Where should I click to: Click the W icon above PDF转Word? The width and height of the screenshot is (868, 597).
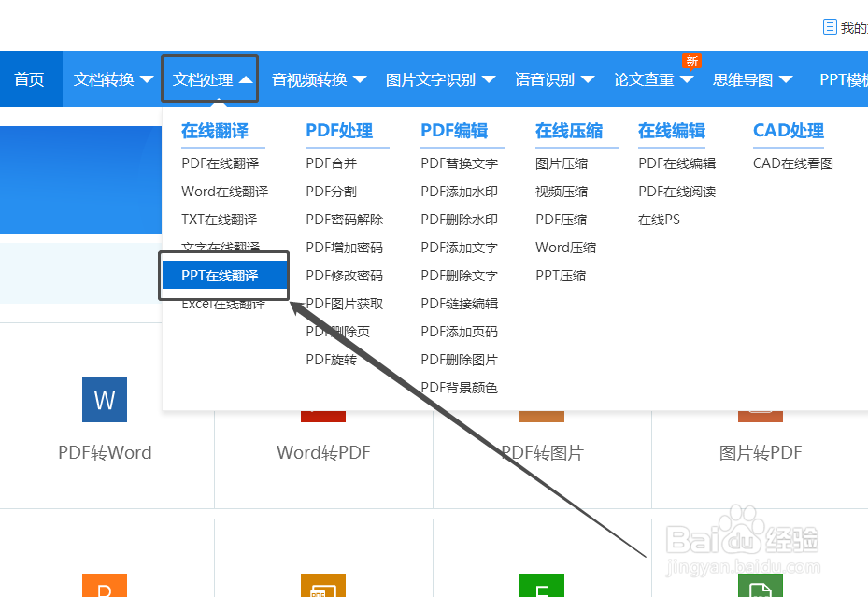(x=104, y=400)
